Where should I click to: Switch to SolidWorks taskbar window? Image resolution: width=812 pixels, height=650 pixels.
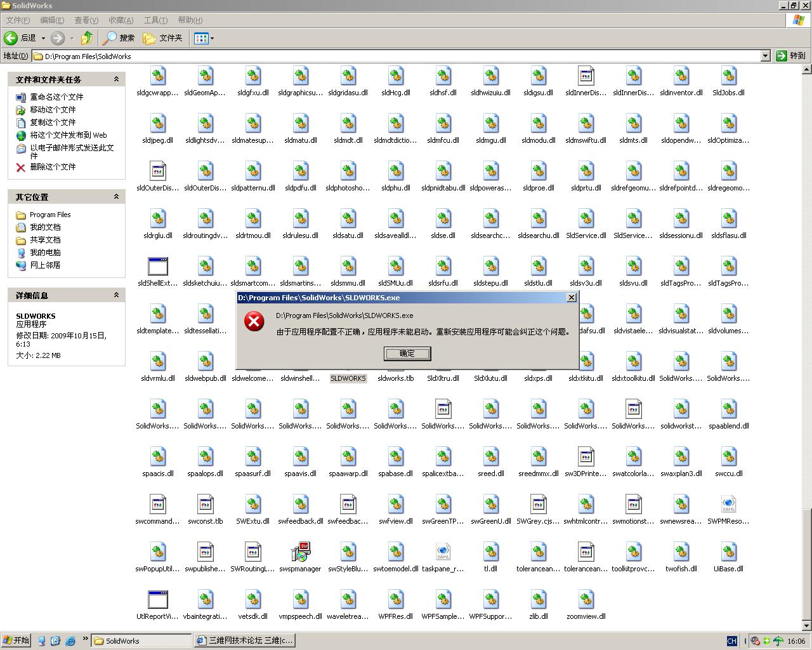click(x=141, y=640)
